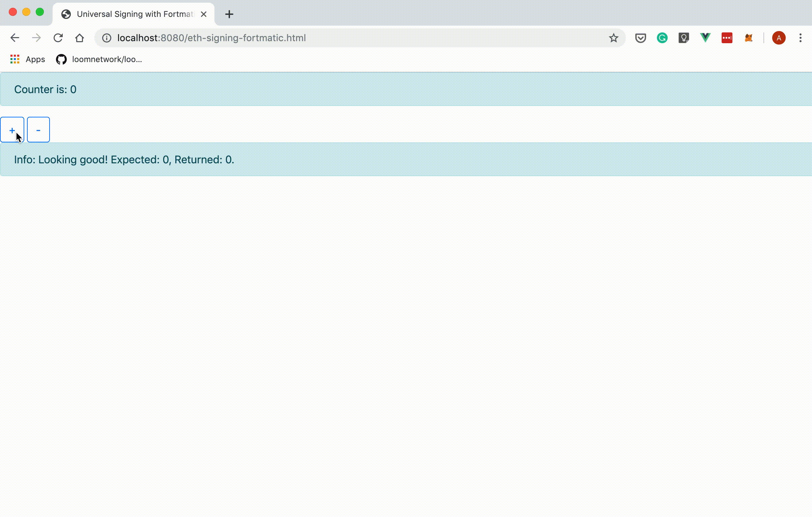Click the new tab plus button
This screenshot has height=517, width=812.
point(230,13)
